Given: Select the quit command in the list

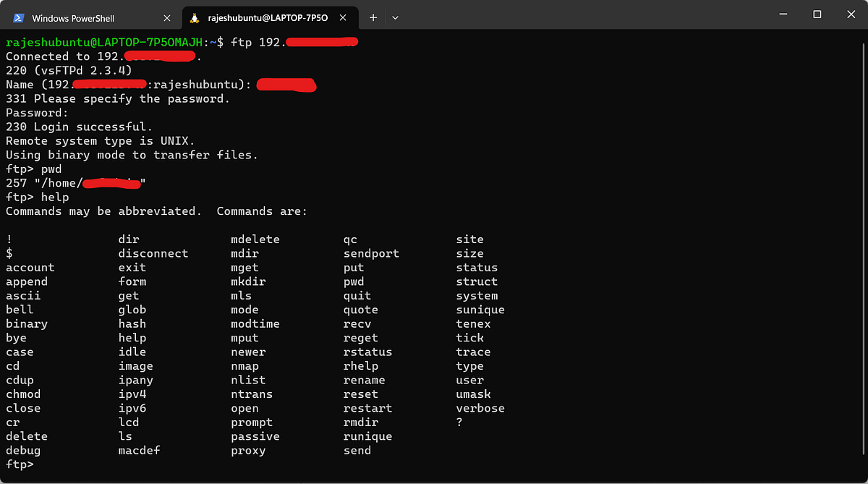Looking at the screenshot, I should 357,295.
